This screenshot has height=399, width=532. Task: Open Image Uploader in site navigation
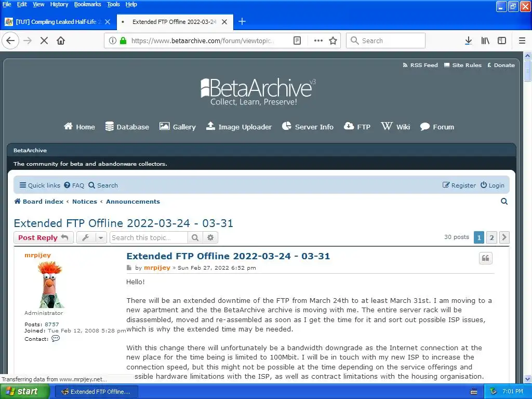coord(239,127)
